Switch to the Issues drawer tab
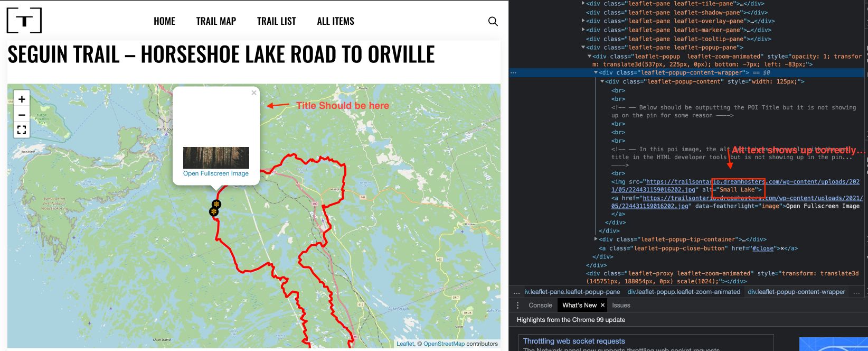This screenshot has height=351, width=868. [621, 305]
